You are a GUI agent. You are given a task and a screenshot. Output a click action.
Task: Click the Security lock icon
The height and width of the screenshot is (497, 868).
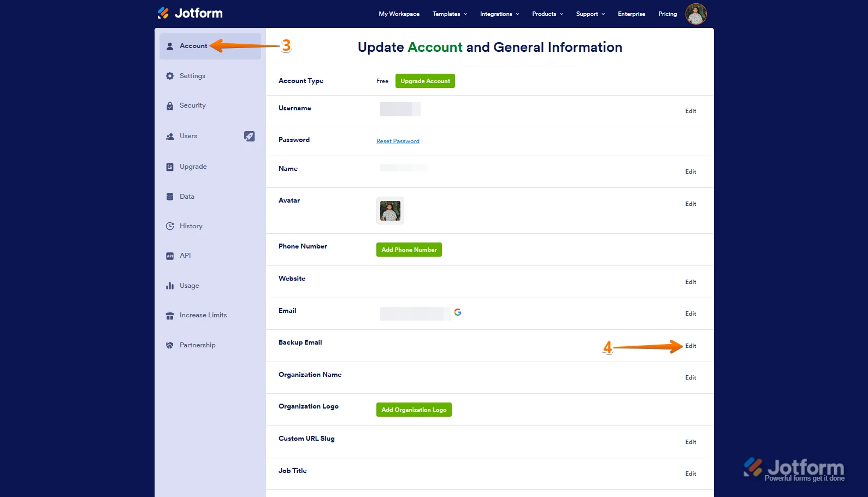tap(170, 106)
